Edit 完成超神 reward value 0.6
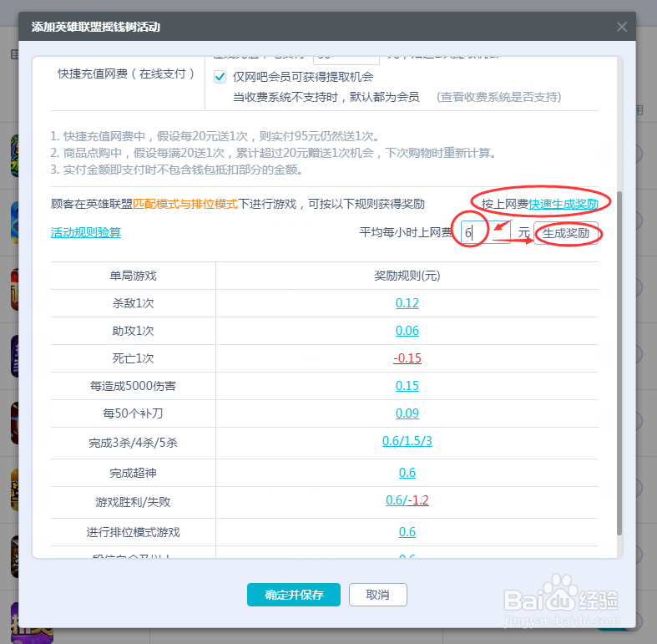657x644 pixels. 407,473
